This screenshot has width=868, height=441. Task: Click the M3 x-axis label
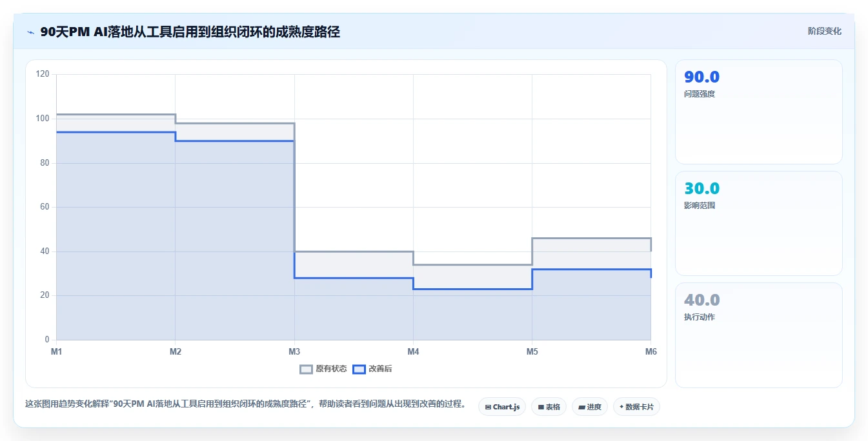[x=294, y=351]
